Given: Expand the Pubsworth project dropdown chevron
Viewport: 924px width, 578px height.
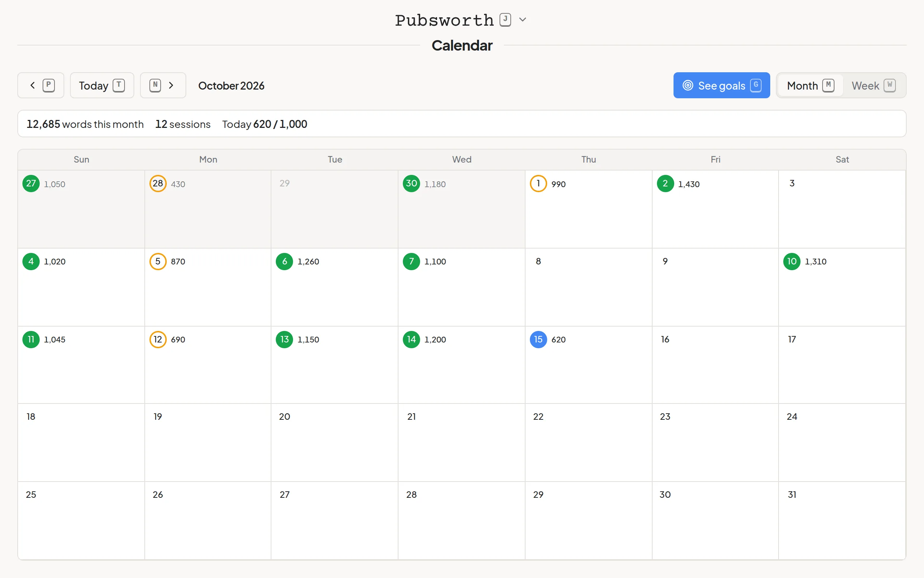Looking at the screenshot, I should point(523,20).
